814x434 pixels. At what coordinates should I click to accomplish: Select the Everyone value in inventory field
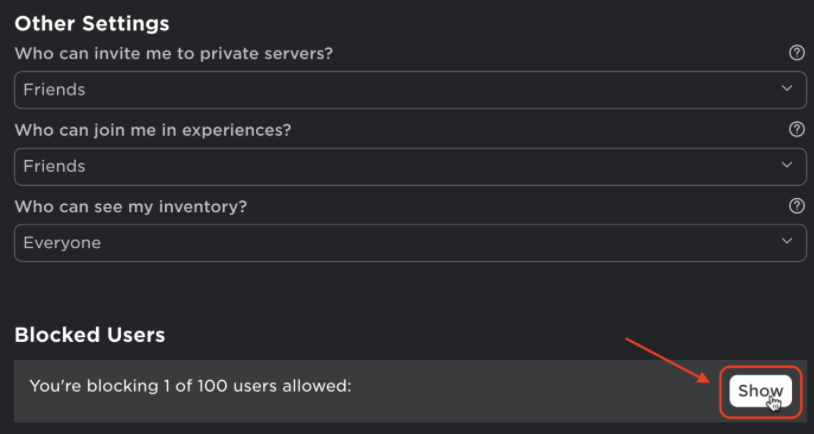pyautogui.click(x=62, y=243)
